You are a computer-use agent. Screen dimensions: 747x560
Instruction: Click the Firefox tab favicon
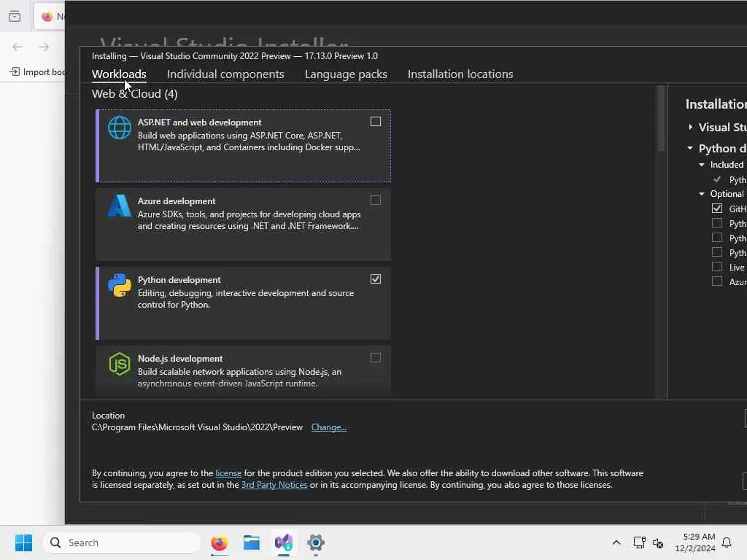pos(47,17)
